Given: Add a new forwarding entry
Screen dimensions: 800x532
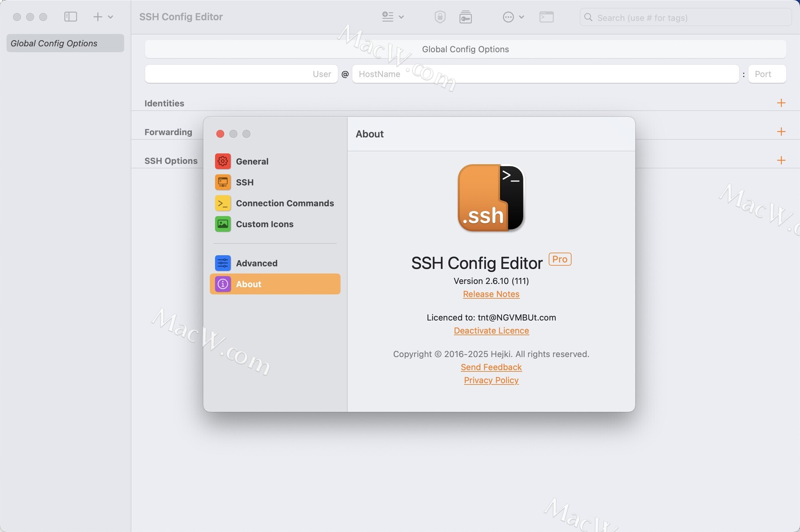Looking at the screenshot, I should tap(781, 132).
